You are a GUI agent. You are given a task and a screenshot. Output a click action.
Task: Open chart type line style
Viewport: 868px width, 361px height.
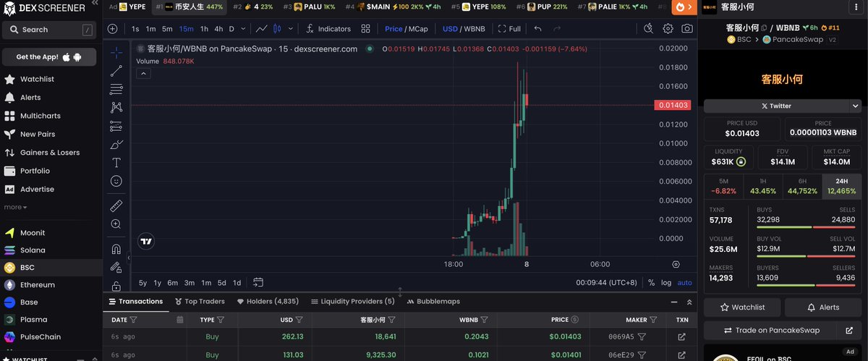tap(262, 29)
